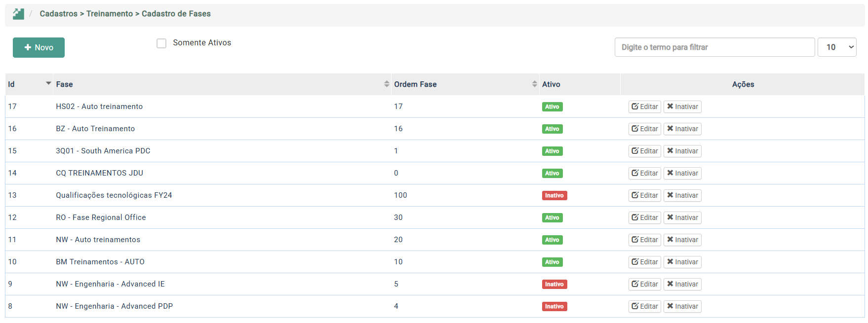
Task: Inactivate BM Treinamentos - AUTO row
Action: point(682,262)
